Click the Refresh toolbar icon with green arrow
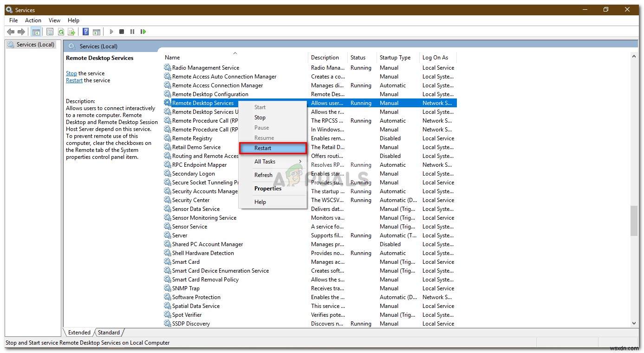Viewport: 644px width, 353px height. tap(61, 32)
